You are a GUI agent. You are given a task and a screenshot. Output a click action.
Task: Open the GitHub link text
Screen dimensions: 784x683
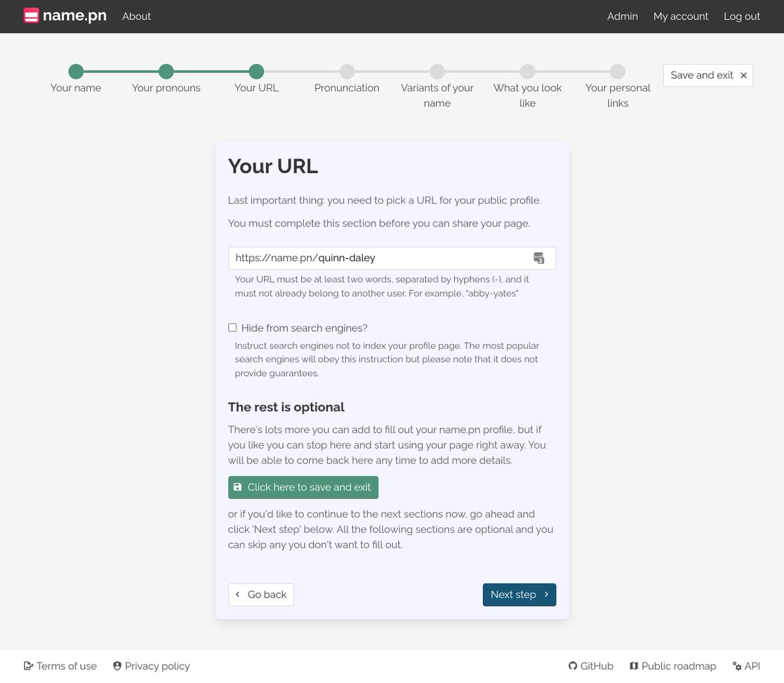click(x=597, y=666)
